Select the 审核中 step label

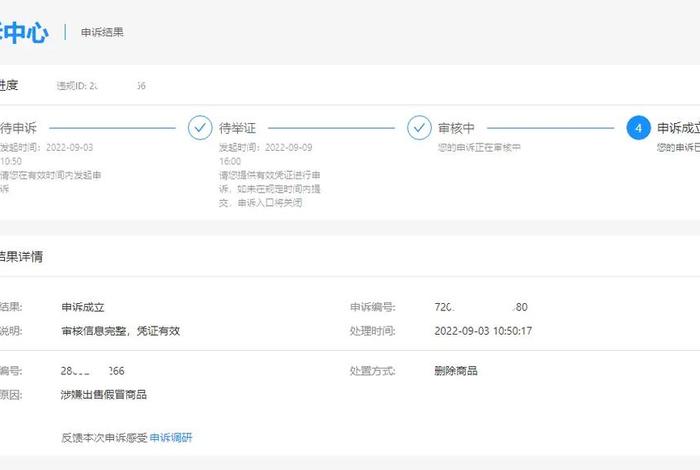coord(456,128)
